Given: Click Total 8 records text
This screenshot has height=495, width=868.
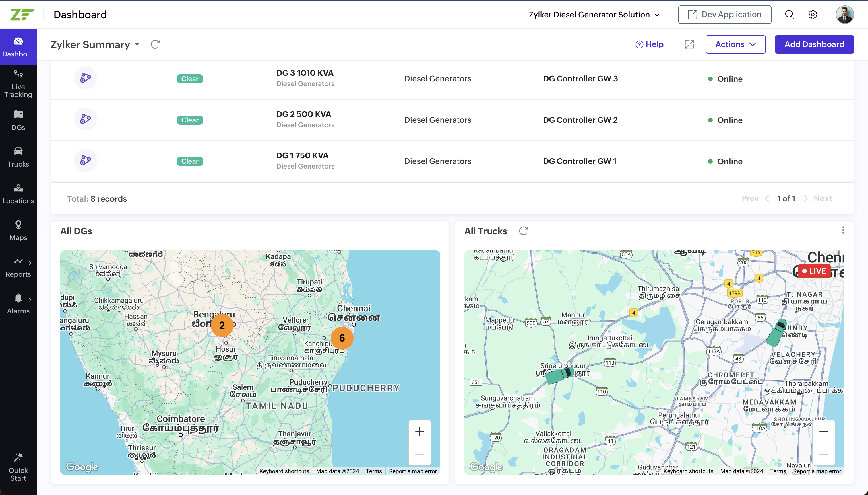Looking at the screenshot, I should (x=97, y=199).
